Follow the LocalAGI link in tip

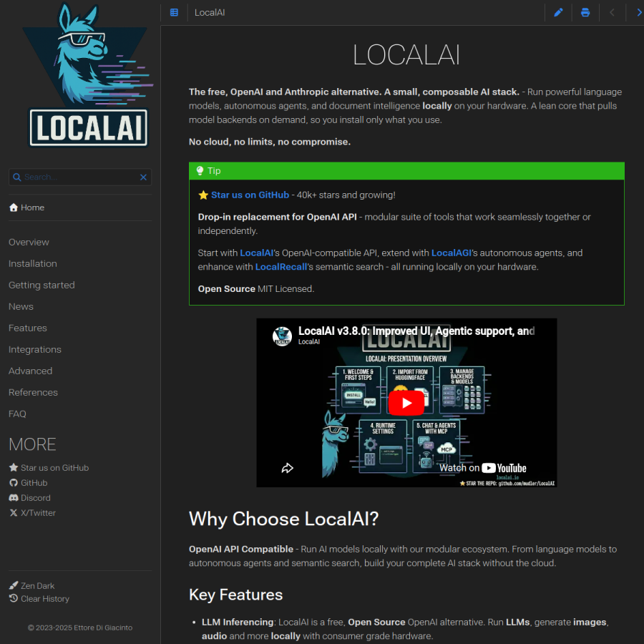point(451,253)
